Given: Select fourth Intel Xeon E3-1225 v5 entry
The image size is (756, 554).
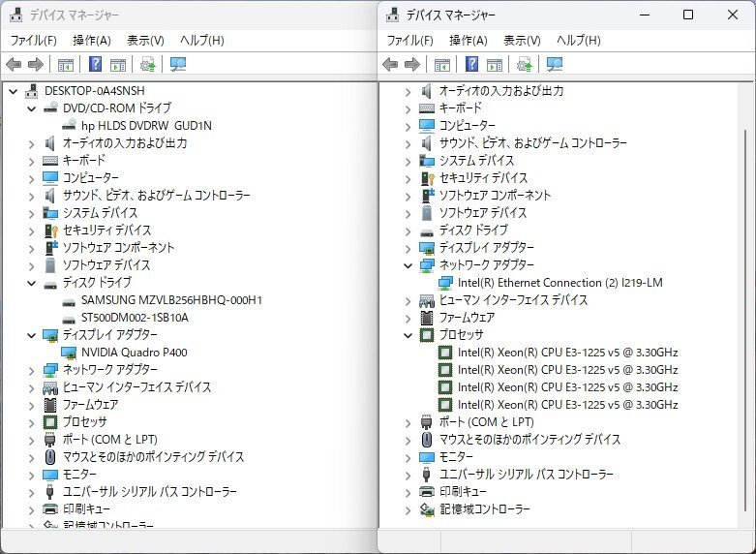Looking at the screenshot, I should 567,405.
